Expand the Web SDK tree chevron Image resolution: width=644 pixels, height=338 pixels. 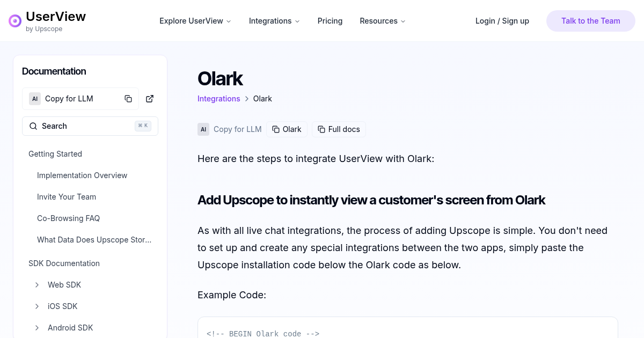(x=37, y=285)
